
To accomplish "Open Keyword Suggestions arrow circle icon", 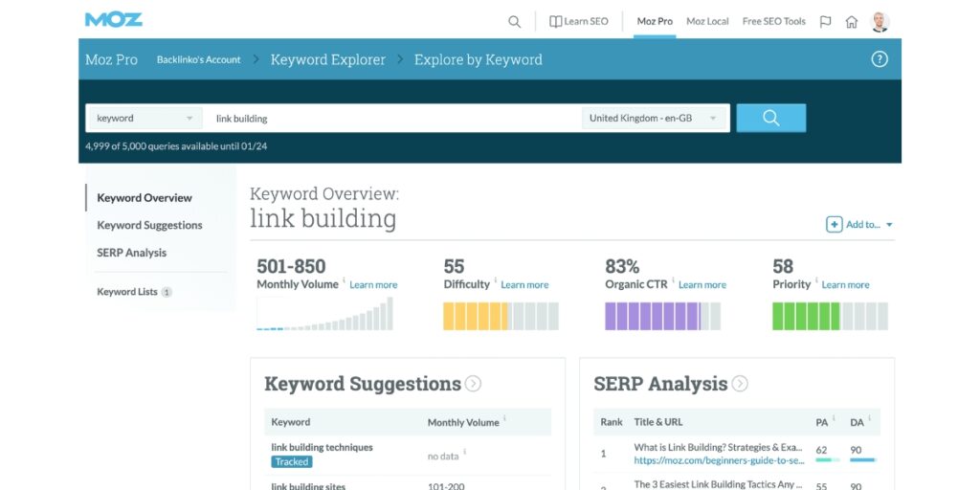I will 473,384.
